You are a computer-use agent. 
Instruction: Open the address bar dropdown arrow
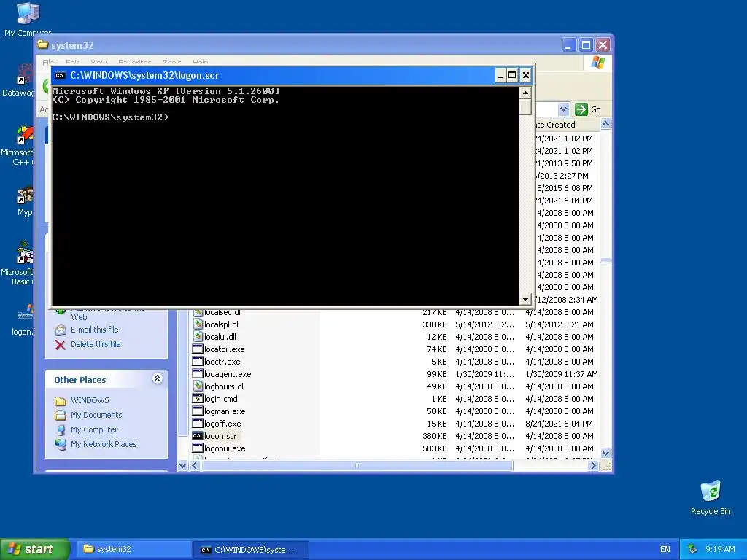[563, 109]
